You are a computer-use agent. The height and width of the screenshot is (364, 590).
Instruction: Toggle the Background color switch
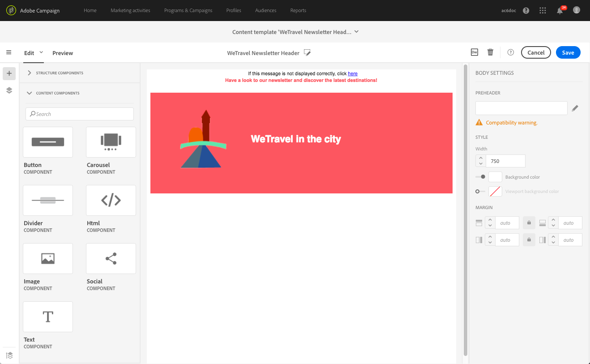pyautogui.click(x=480, y=177)
